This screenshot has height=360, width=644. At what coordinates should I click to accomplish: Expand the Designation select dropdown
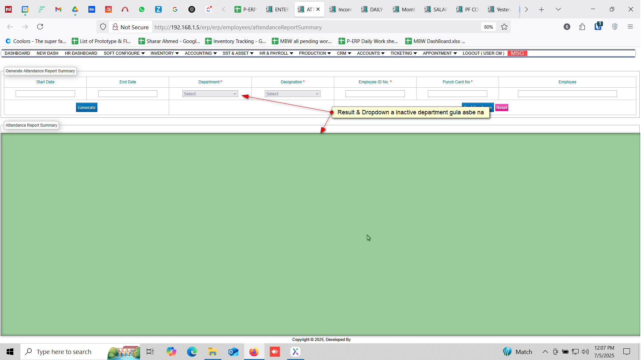pos(292,94)
